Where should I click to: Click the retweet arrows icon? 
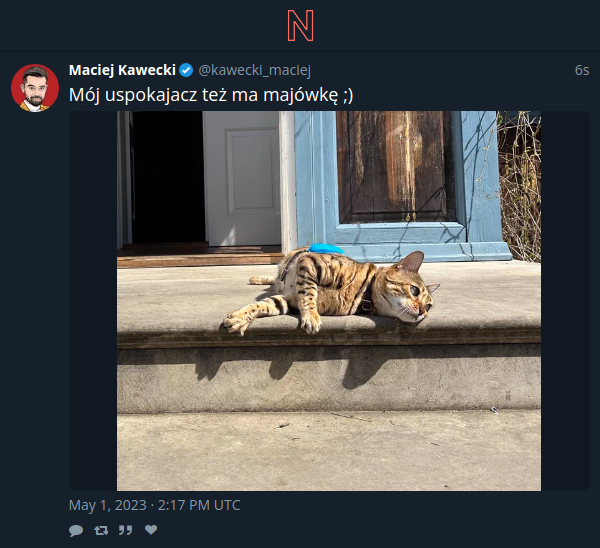[x=101, y=530]
